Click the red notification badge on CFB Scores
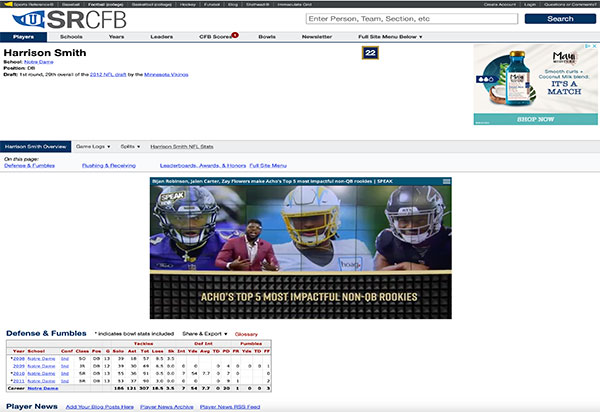 235,35
